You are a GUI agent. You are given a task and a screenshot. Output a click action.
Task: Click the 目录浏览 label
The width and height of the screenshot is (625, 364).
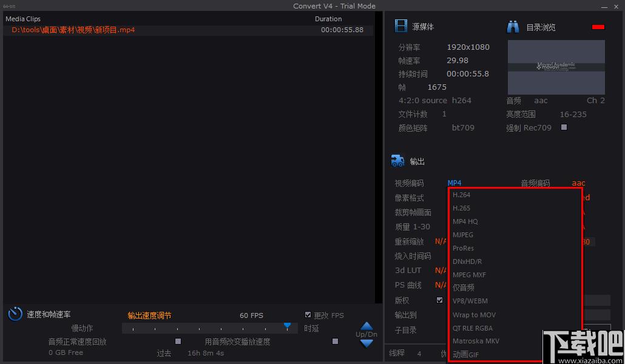541,27
